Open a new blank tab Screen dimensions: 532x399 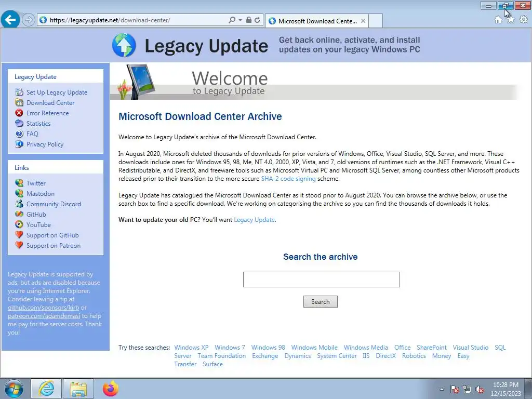376,21
